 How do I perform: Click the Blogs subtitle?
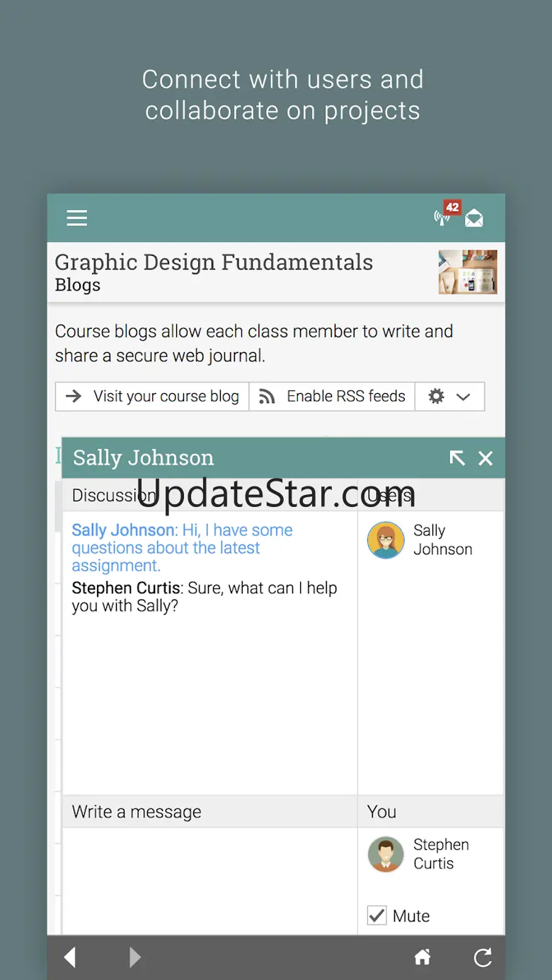[78, 285]
